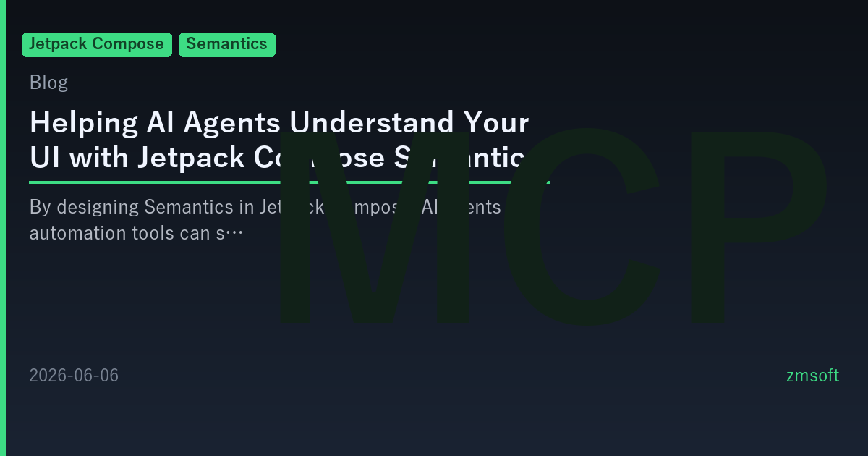This screenshot has width=868, height=456.
Task: Open the Helping AI Agents article title
Action: pos(280,140)
